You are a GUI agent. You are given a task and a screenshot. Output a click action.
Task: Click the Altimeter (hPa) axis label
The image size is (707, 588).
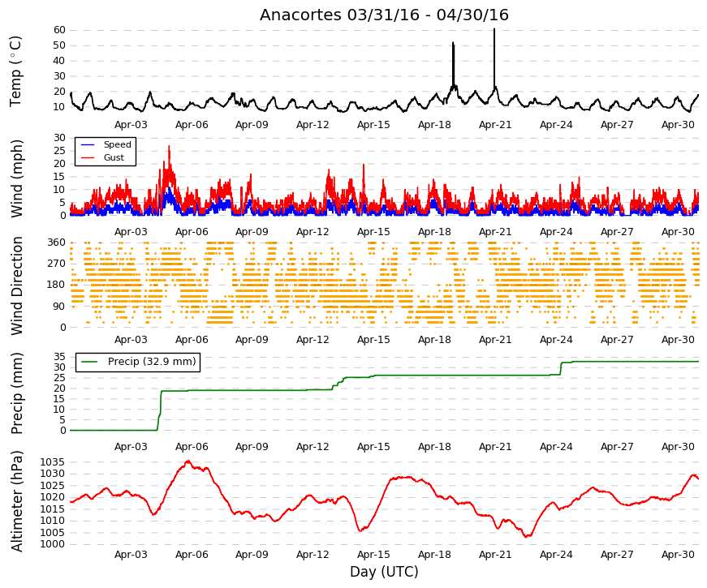pos(16,501)
